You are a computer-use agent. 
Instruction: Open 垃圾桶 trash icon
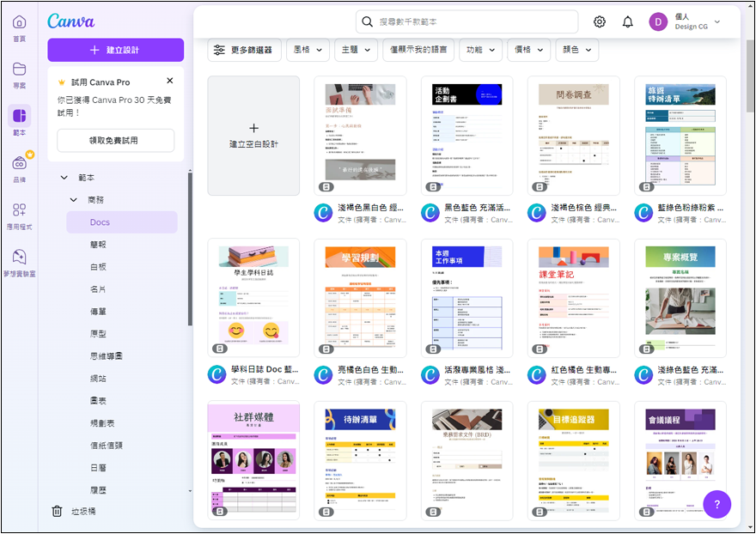pos(57,511)
